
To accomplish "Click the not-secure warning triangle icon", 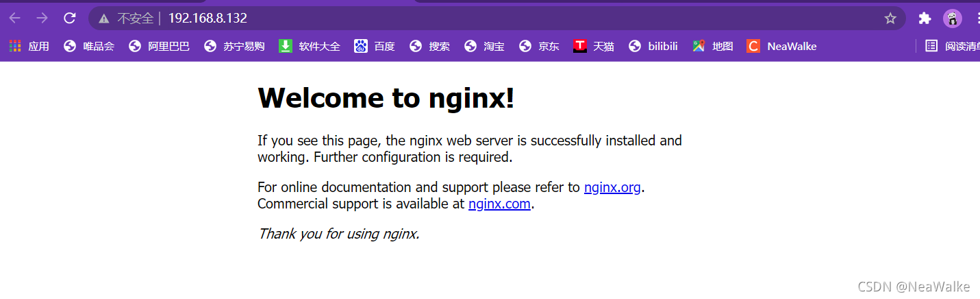I will [103, 19].
